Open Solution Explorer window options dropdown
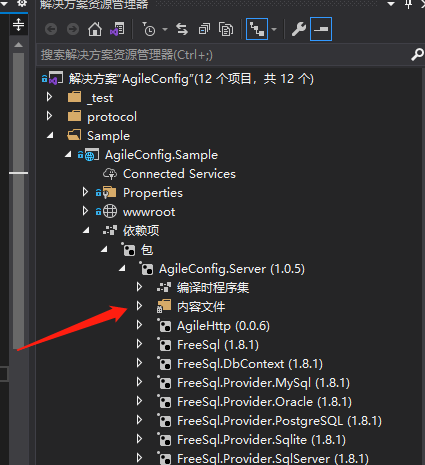The image size is (425, 465). click(391, 4)
